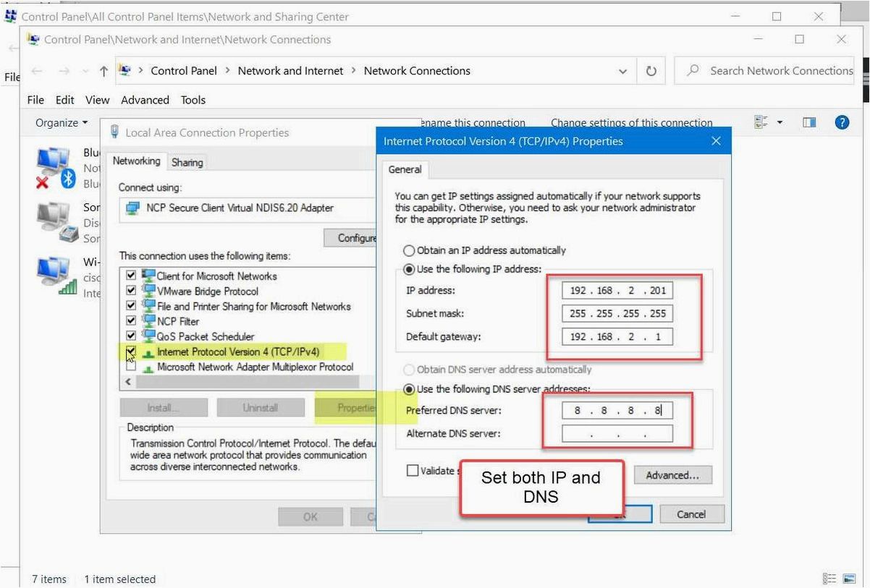
Task: Toggle File and Printer Sharing checkbox
Action: [x=131, y=306]
